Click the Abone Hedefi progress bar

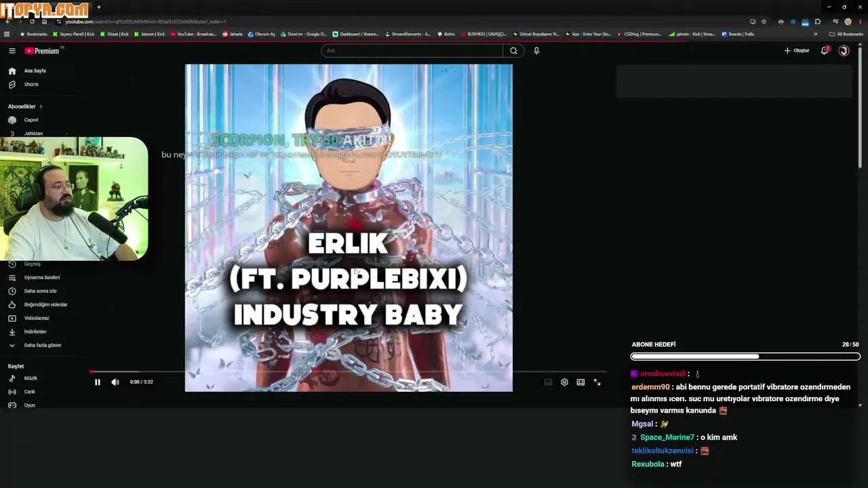coord(745,357)
